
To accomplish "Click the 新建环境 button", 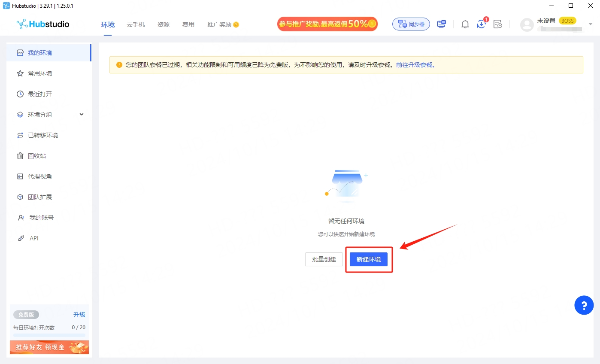I will tap(368, 259).
